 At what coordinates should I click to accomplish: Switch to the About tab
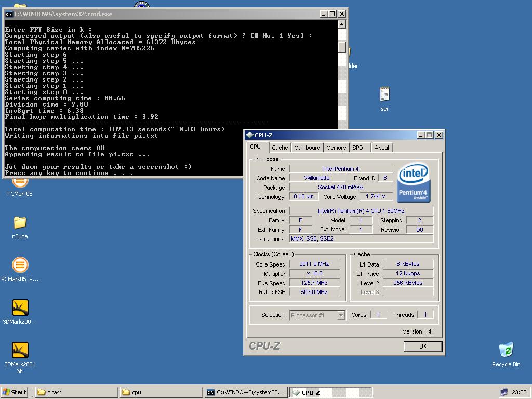pyautogui.click(x=382, y=148)
